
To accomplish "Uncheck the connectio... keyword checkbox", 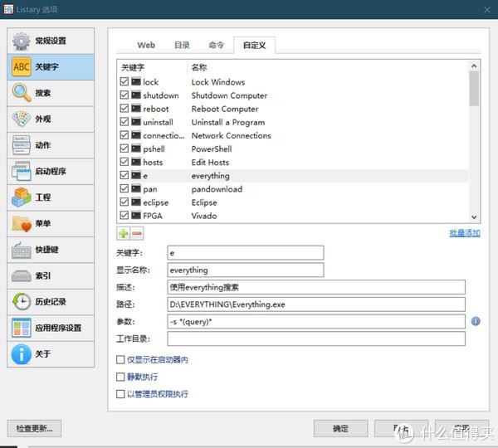I will pos(124,135).
